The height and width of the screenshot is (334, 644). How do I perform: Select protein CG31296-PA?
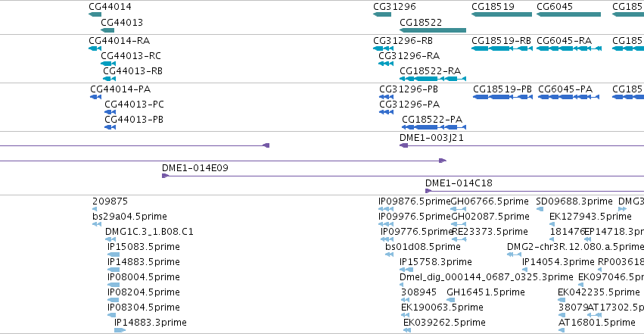click(x=386, y=112)
